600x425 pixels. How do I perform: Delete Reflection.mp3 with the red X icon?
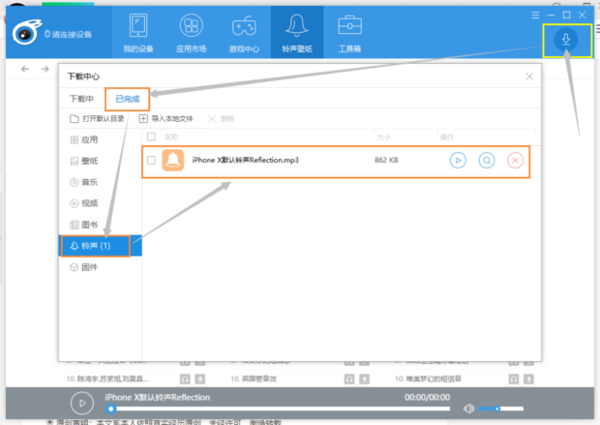click(x=515, y=160)
